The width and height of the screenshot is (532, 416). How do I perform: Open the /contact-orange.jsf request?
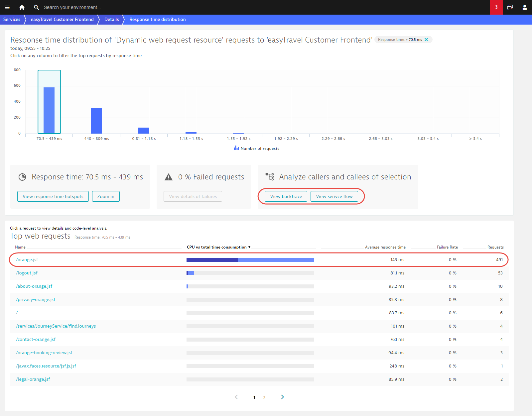pos(36,339)
